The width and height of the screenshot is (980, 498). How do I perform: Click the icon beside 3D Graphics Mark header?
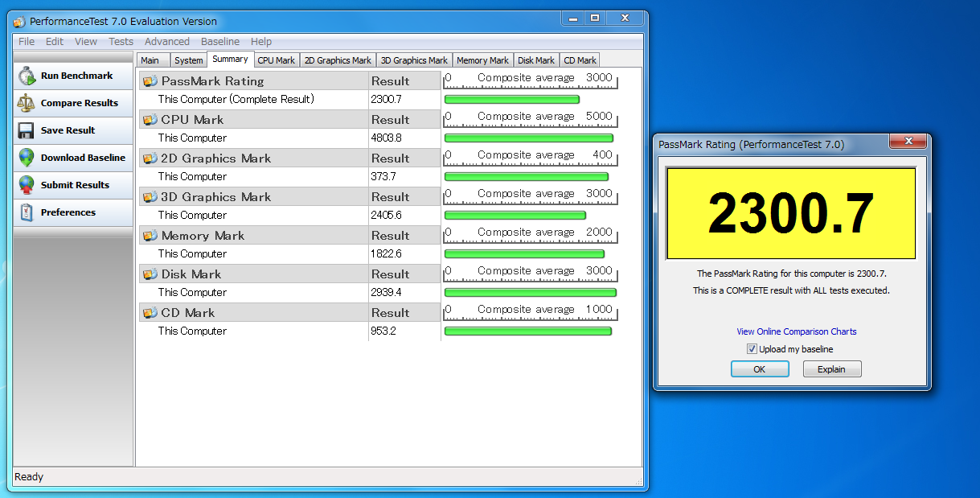[150, 197]
